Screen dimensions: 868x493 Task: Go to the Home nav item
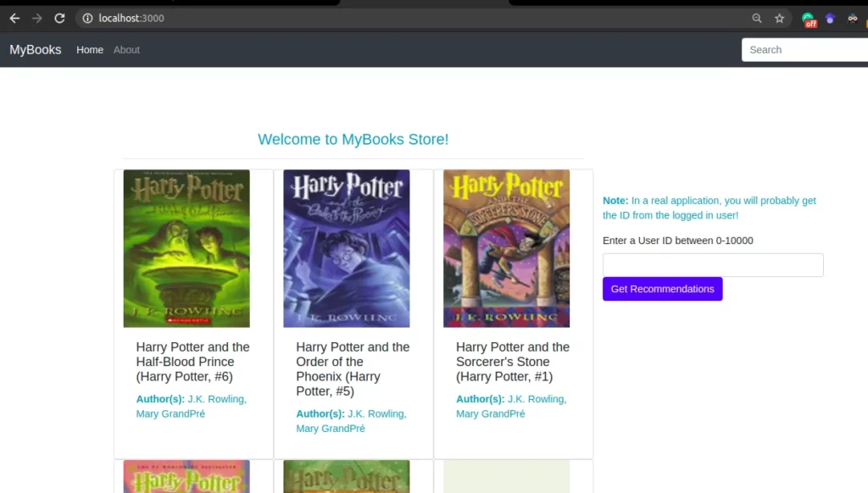(x=90, y=50)
